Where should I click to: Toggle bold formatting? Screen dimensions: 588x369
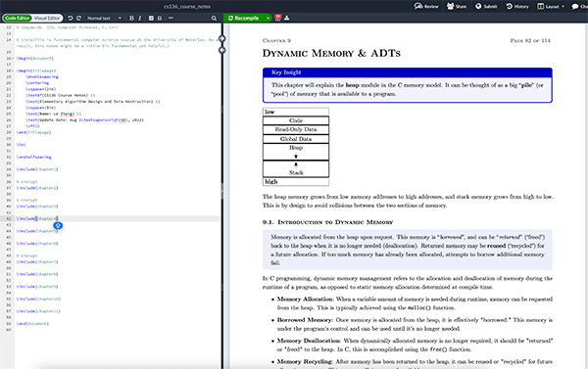(x=131, y=18)
